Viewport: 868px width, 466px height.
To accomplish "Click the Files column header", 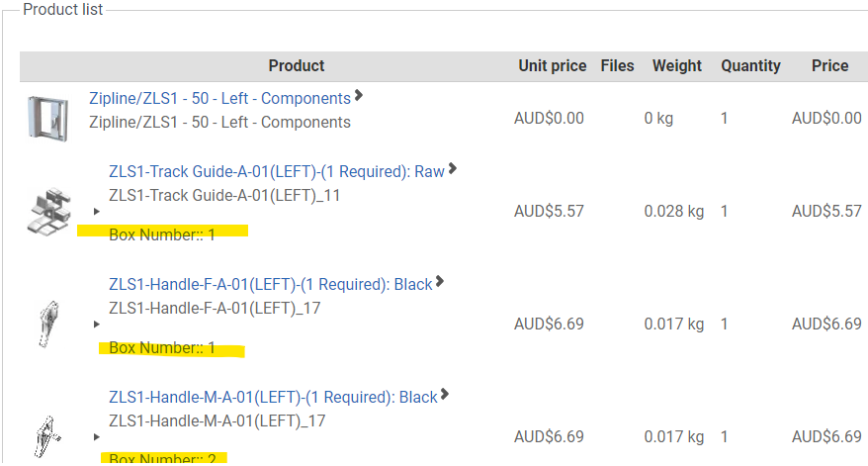I will click(x=617, y=65).
